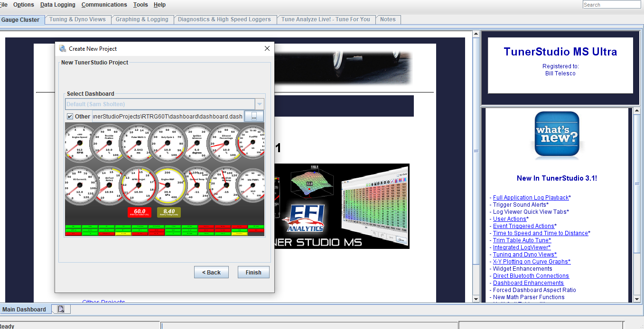Open Event Triggered Actions link
The height and width of the screenshot is (329, 644).
523,226
